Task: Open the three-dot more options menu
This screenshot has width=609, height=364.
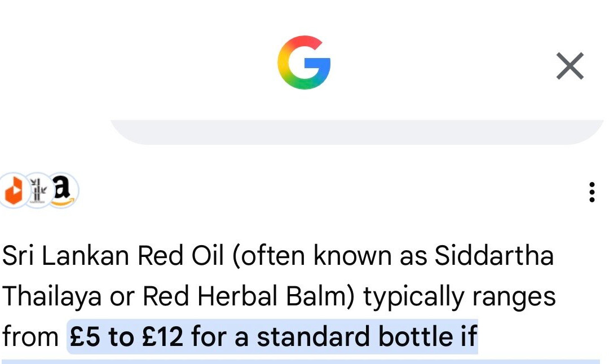Action: [592, 192]
